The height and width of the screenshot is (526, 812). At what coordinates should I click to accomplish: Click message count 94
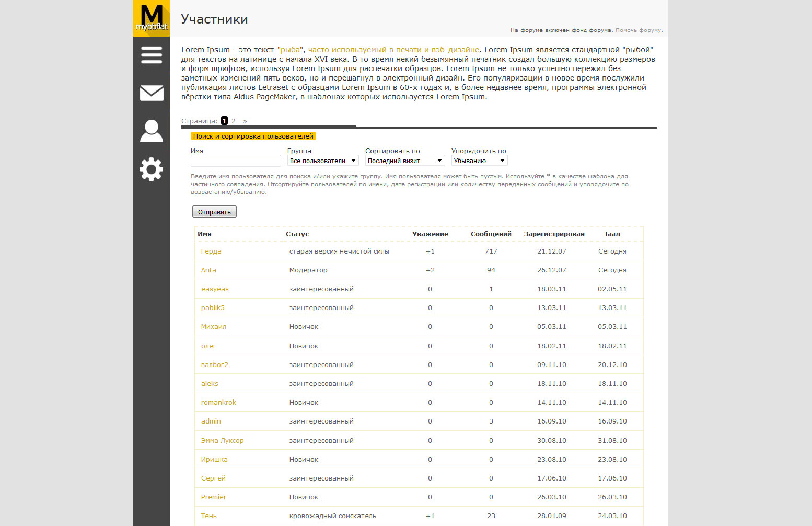click(491, 270)
